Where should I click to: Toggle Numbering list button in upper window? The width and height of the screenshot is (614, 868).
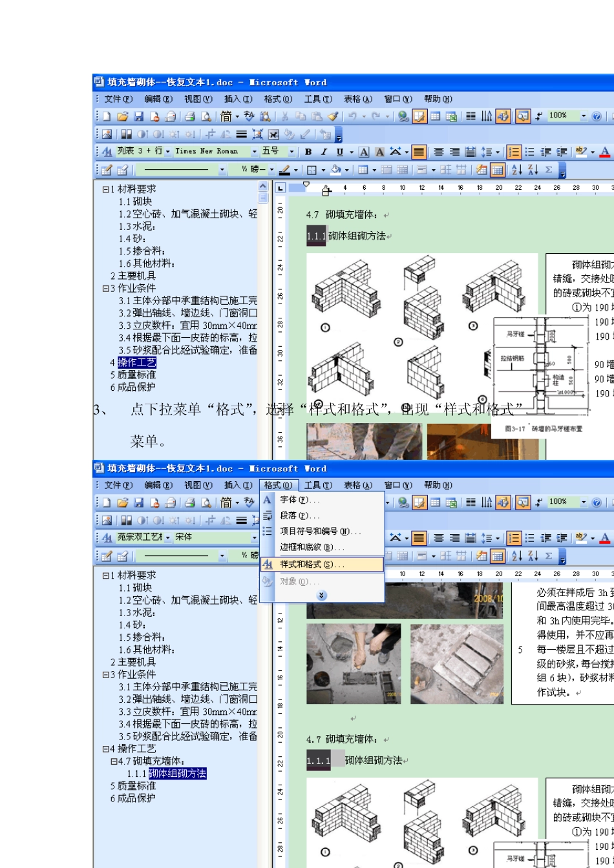514,152
